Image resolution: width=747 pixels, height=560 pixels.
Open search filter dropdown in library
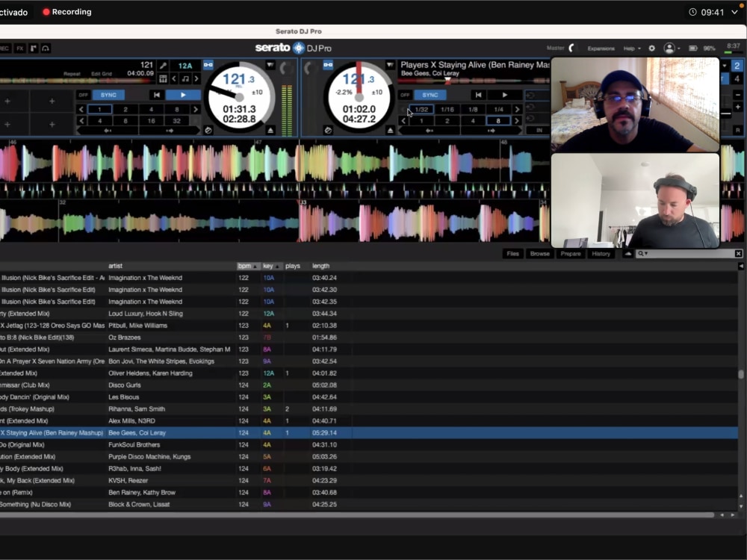642,254
